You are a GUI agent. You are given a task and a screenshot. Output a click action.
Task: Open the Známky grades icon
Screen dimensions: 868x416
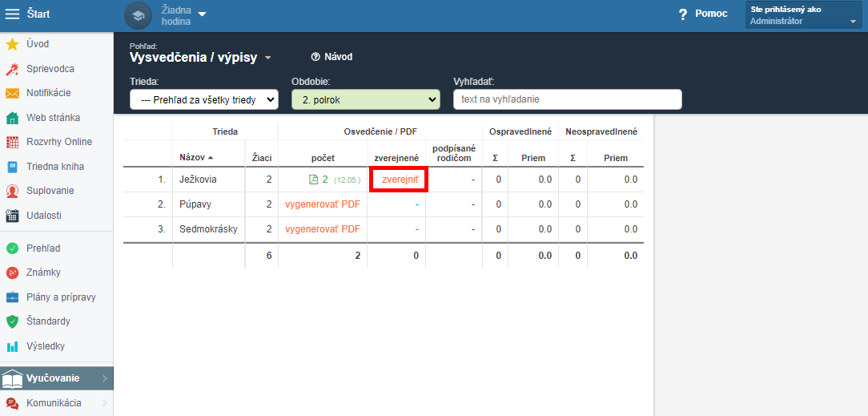[x=12, y=273]
